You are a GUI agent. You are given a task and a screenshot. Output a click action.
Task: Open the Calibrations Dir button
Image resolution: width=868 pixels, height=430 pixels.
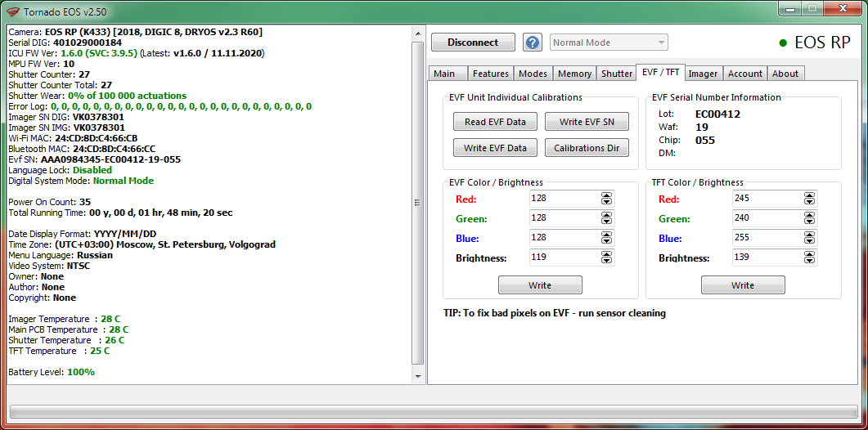click(x=587, y=148)
